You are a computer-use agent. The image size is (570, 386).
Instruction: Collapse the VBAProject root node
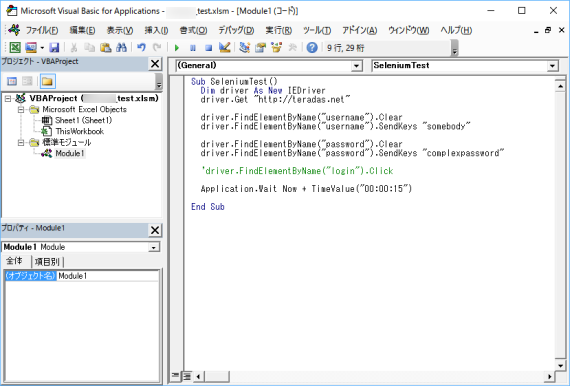point(8,98)
